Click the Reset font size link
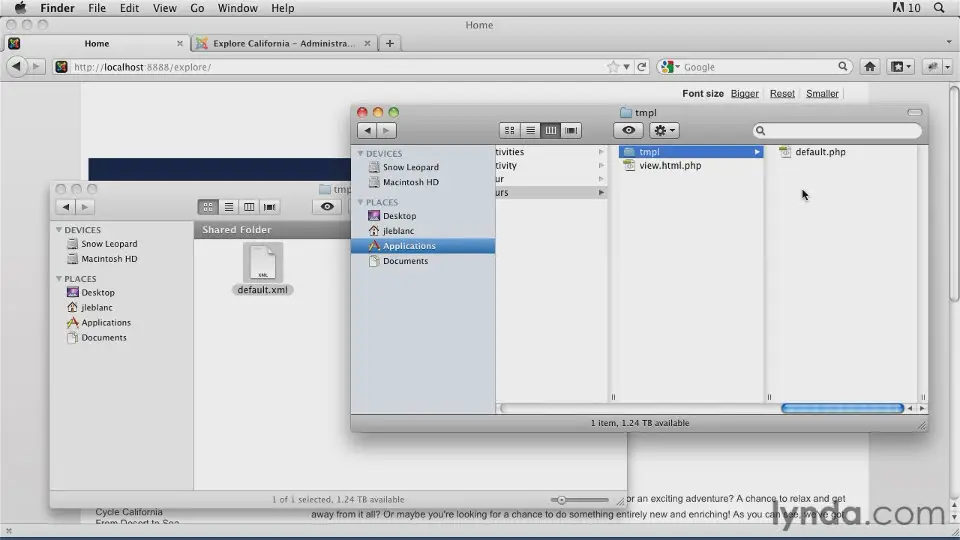960x540 pixels. click(x=782, y=94)
